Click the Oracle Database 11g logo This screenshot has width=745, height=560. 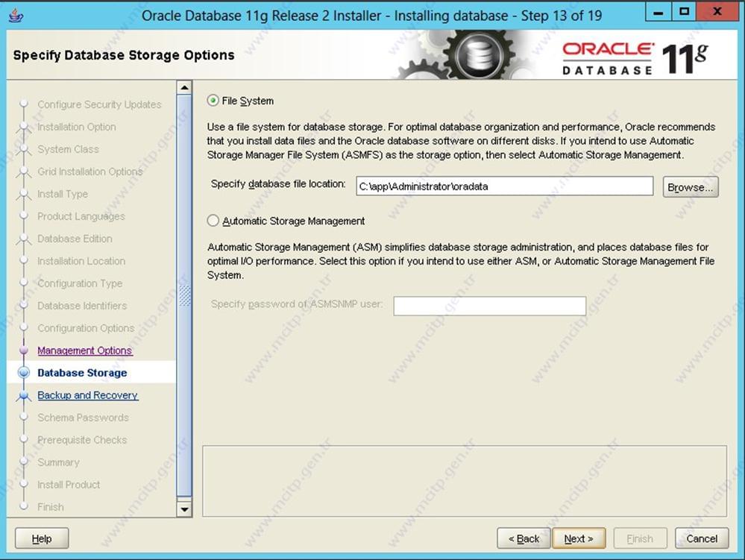click(x=635, y=59)
